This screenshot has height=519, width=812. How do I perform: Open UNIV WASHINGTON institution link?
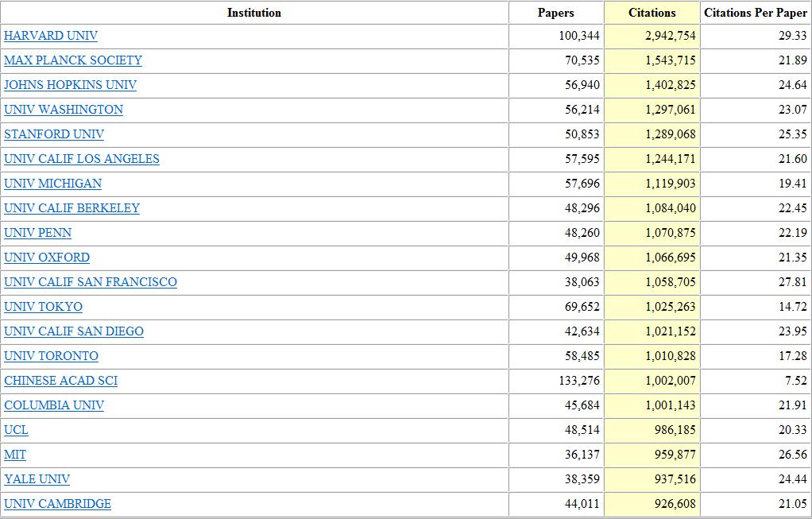(64, 110)
